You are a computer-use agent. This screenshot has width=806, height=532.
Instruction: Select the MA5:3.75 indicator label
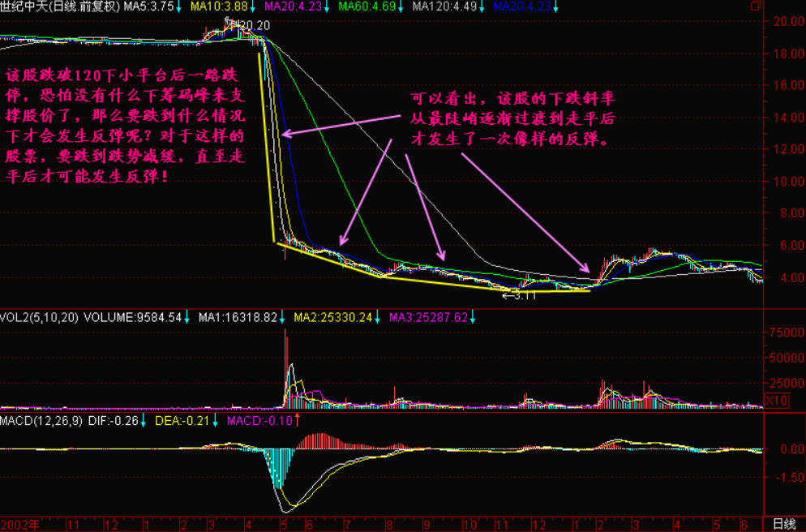tap(149, 6)
